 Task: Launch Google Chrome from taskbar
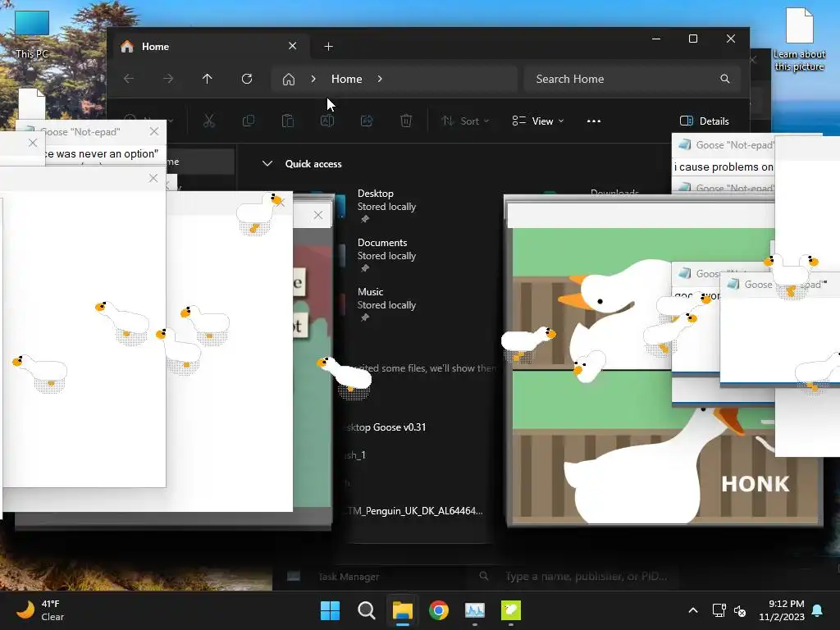point(439,610)
